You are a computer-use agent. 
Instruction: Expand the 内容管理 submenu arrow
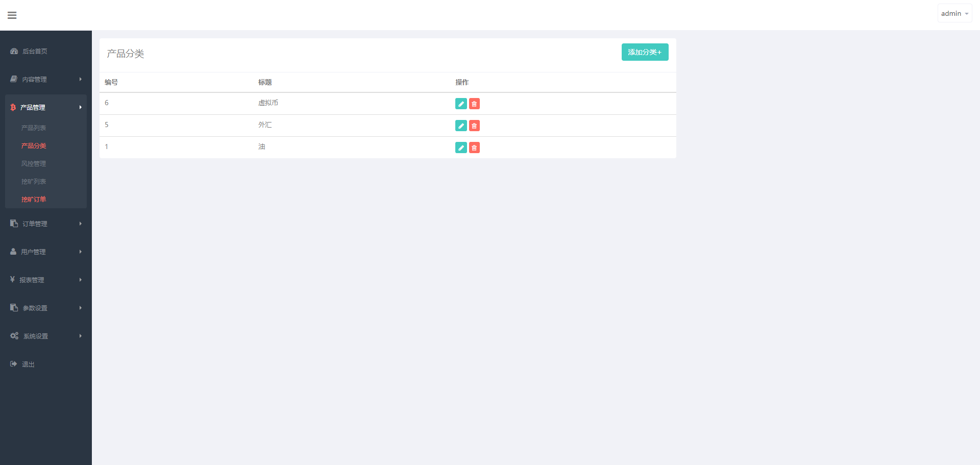coord(81,79)
